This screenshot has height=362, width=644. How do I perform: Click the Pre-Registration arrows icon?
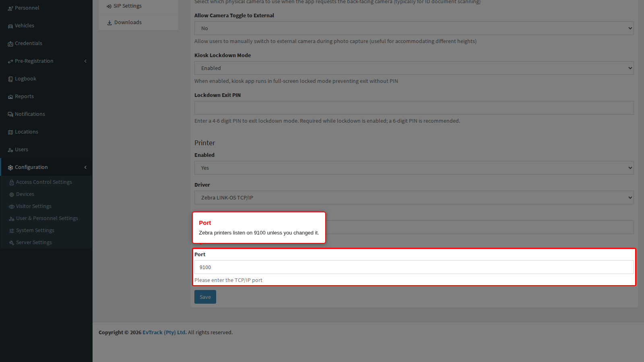tap(10, 62)
